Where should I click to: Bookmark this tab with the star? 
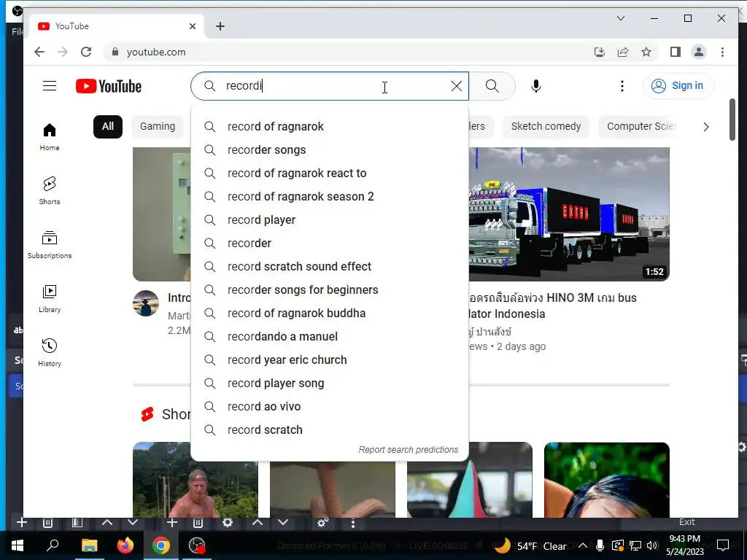pos(646,52)
